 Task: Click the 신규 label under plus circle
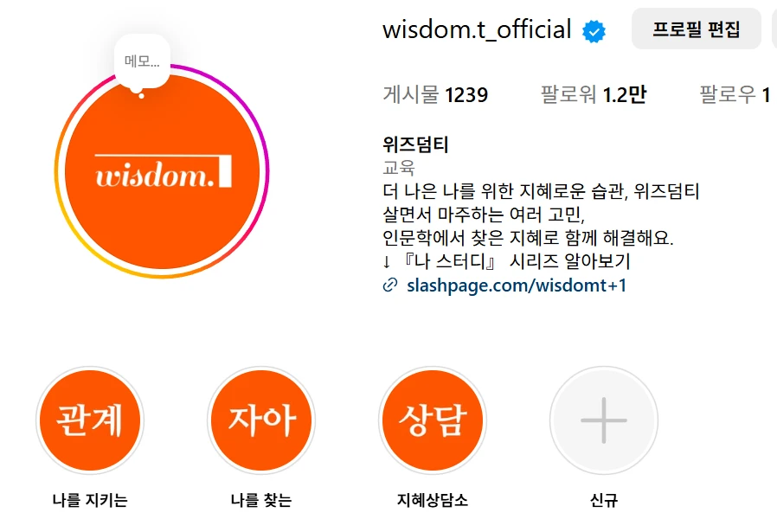point(604,500)
